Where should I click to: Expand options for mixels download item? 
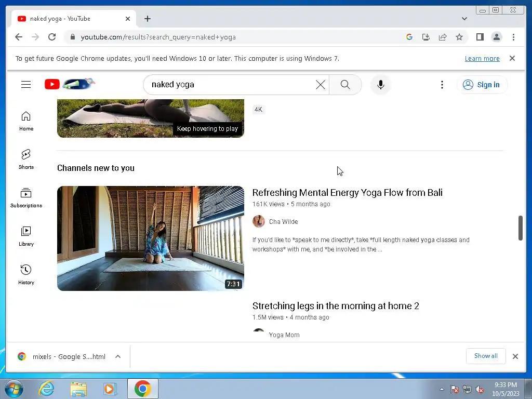click(x=118, y=356)
